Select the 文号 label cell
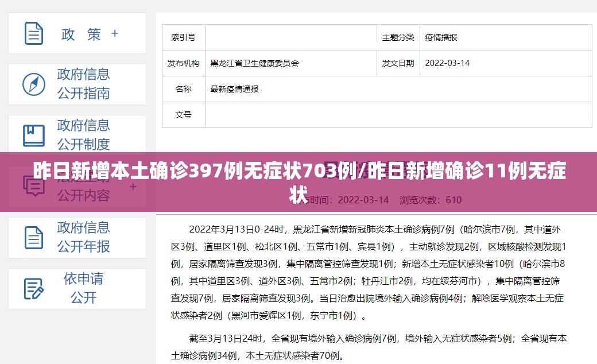The image size is (597, 364). (x=184, y=115)
